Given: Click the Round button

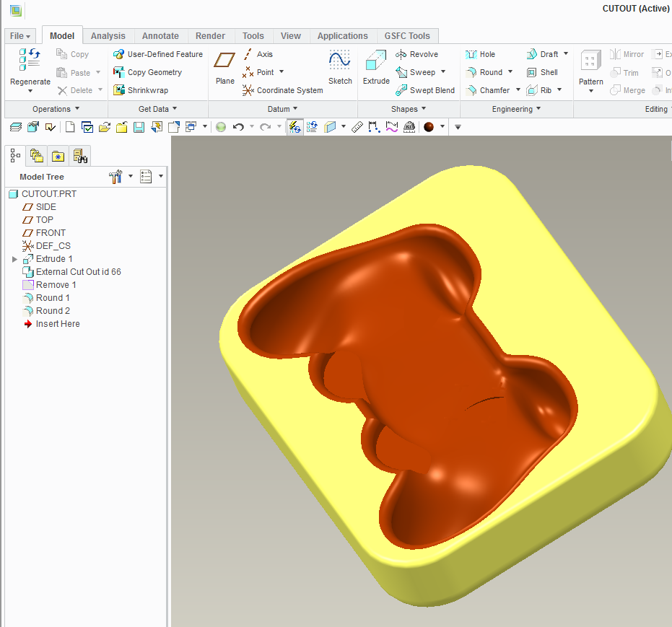Looking at the screenshot, I should (484, 72).
